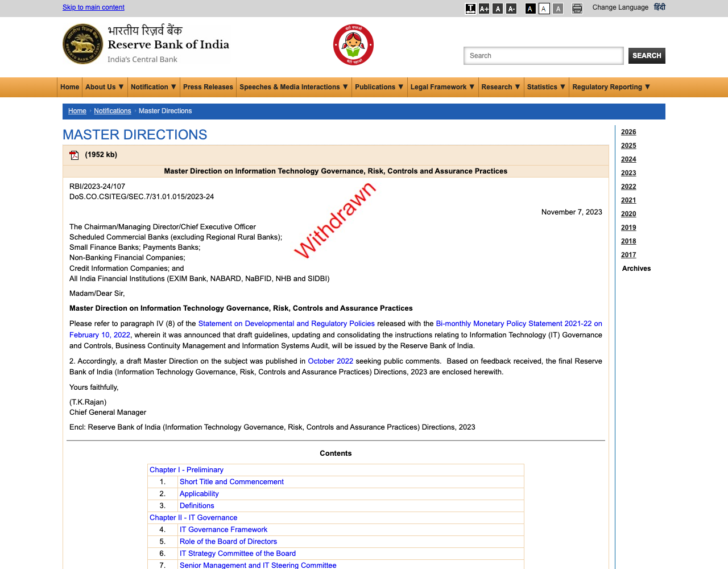Open the 2026 year archive link
The height and width of the screenshot is (569, 728).
pyautogui.click(x=628, y=132)
